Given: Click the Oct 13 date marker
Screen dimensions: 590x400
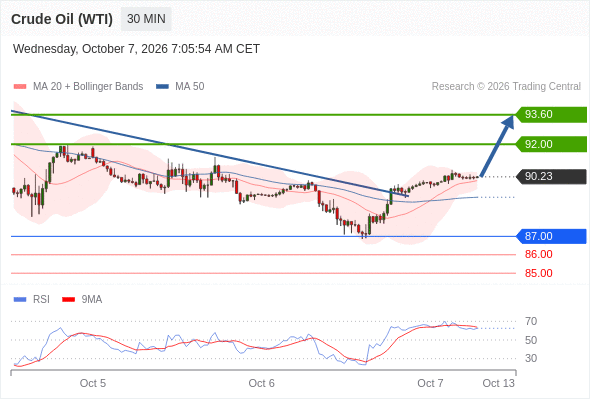Looking at the screenshot, I should click(x=498, y=383).
